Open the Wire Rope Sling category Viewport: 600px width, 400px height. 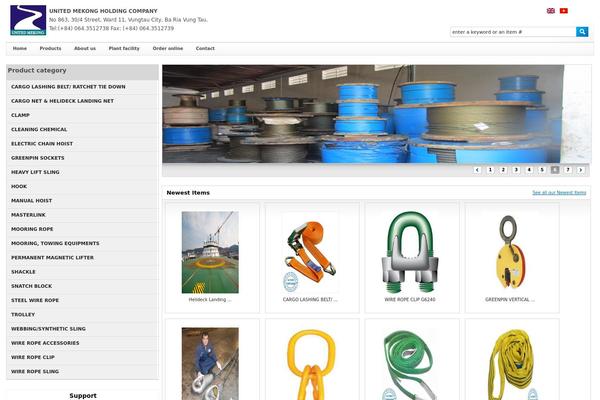click(82, 371)
